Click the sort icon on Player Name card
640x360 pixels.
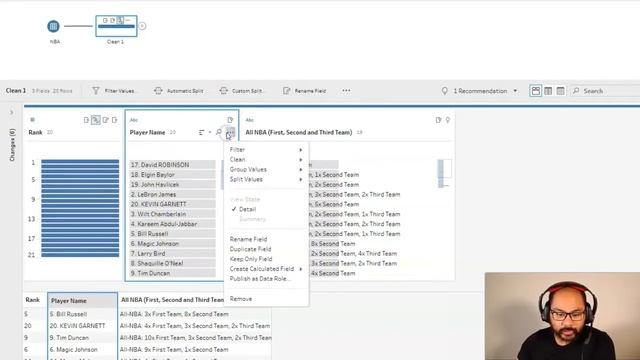click(201, 132)
